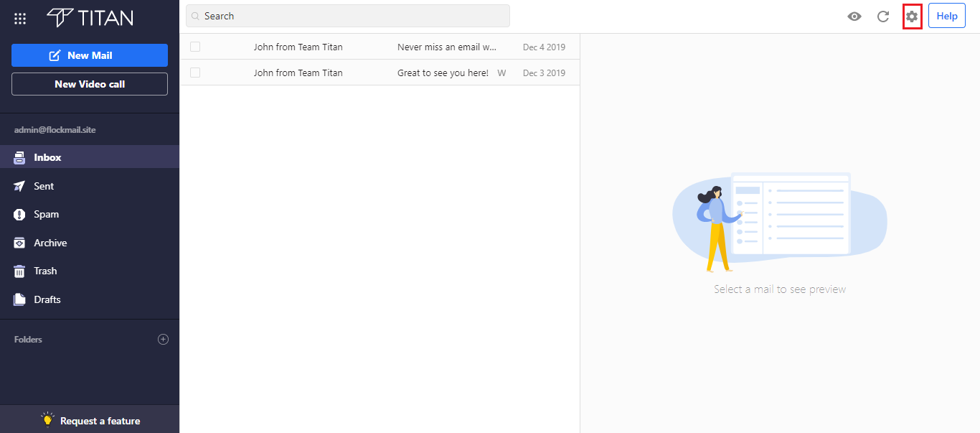Click the Dec 4 2019 date
The width and height of the screenshot is (980, 433).
pyautogui.click(x=544, y=47)
